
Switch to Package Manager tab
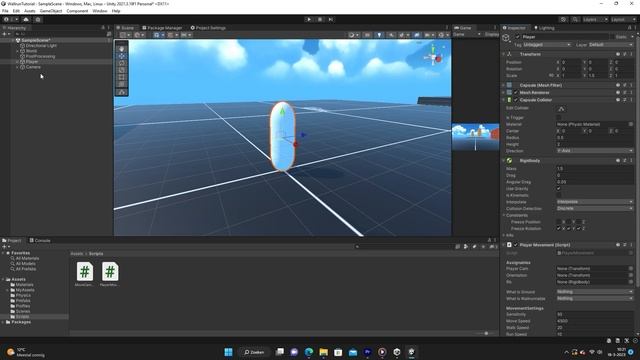point(162,28)
